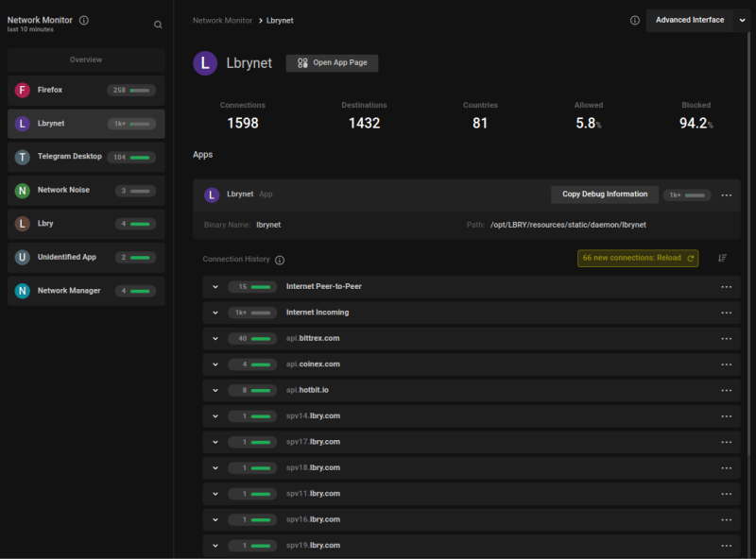
Task: Open three-dot menu for api.bittrex.com
Action: pos(727,338)
